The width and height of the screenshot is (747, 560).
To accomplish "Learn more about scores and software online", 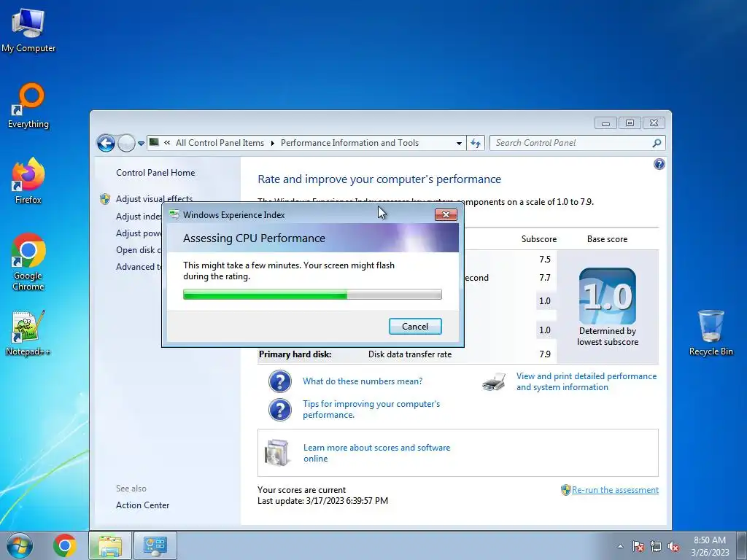I will tap(376, 453).
